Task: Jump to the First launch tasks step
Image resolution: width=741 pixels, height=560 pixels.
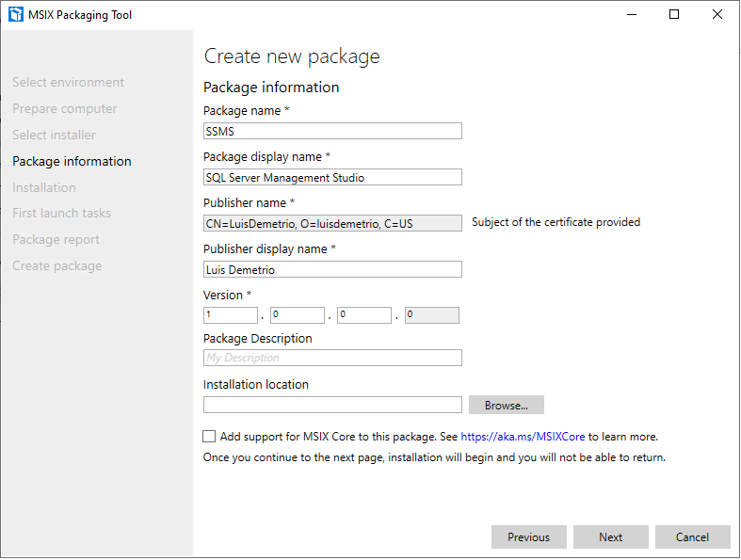Action: (61, 213)
